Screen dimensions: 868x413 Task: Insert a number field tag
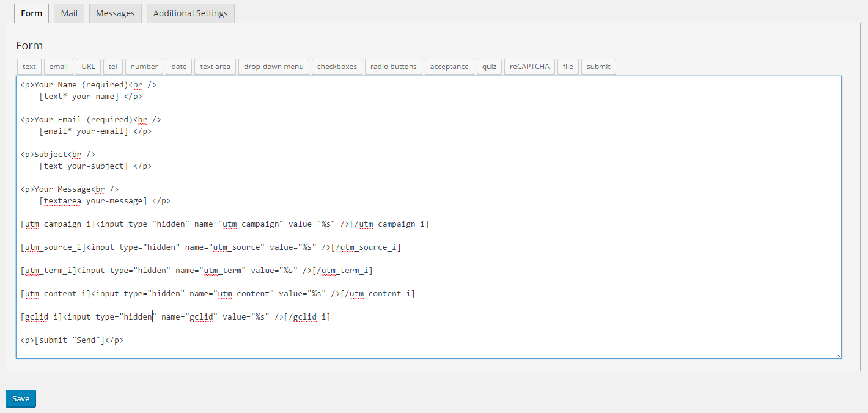click(144, 67)
